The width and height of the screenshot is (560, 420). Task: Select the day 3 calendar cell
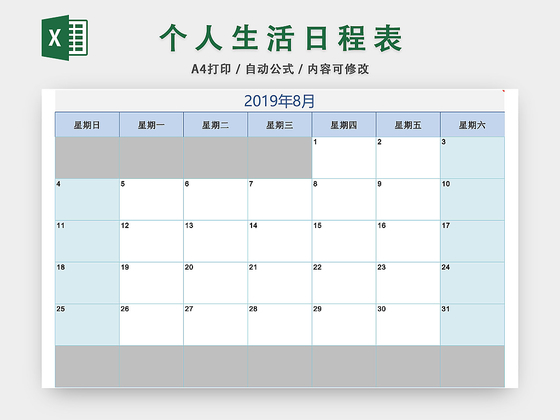[472, 158]
